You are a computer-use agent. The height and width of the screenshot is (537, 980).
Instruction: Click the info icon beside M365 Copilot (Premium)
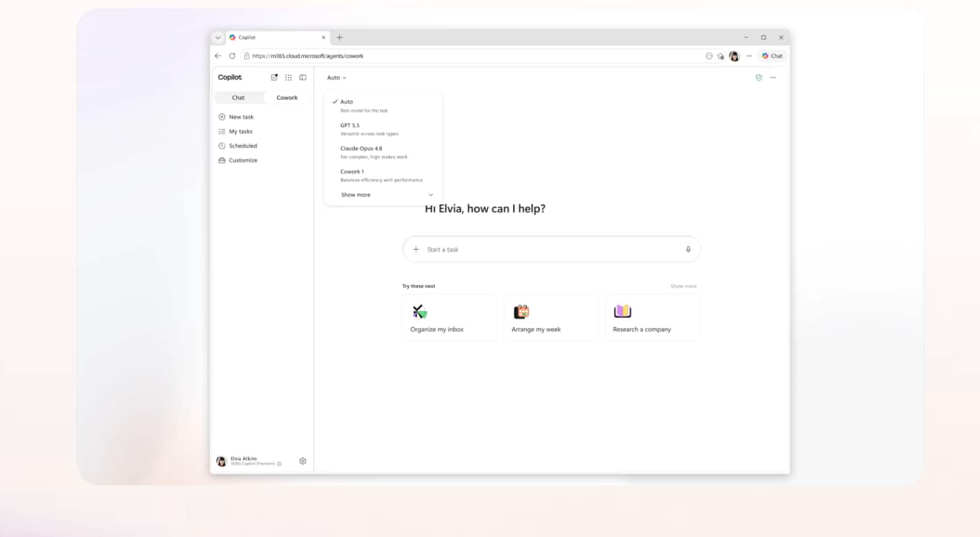280,464
